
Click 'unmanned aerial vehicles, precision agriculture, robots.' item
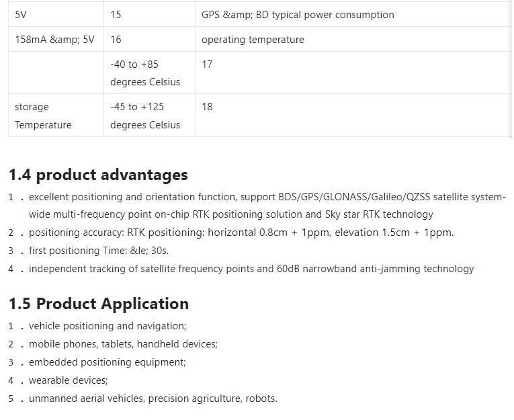[x=153, y=398]
